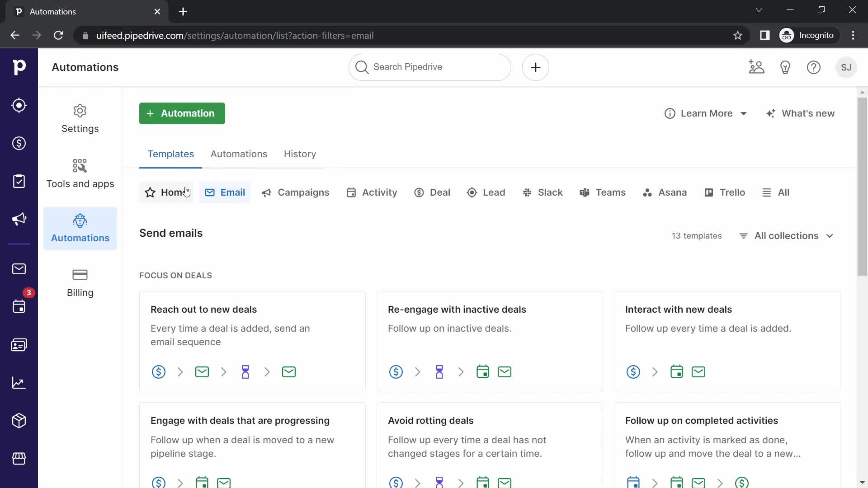Open Avoid rotting deals template
The image size is (868, 488).
coord(490,445)
